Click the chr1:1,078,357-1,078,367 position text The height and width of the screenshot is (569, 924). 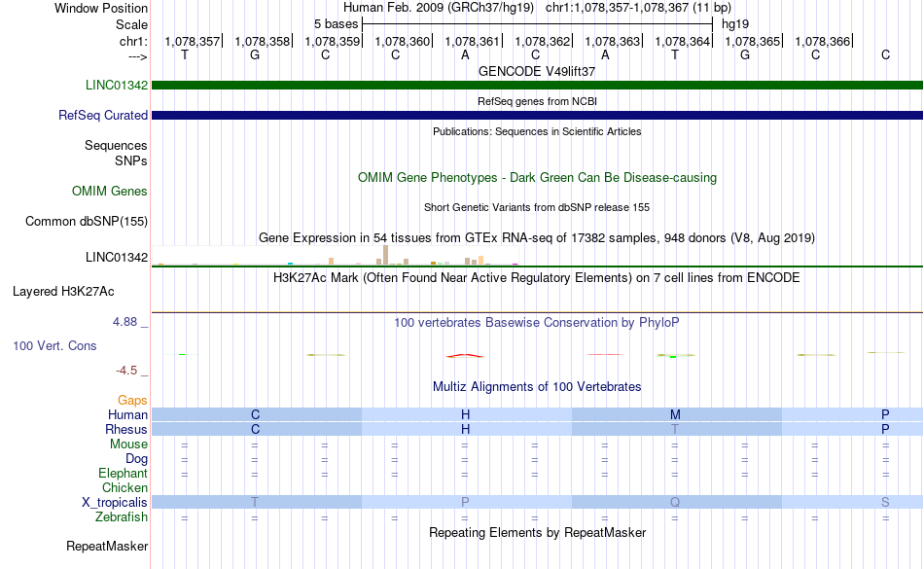[x=638, y=8]
